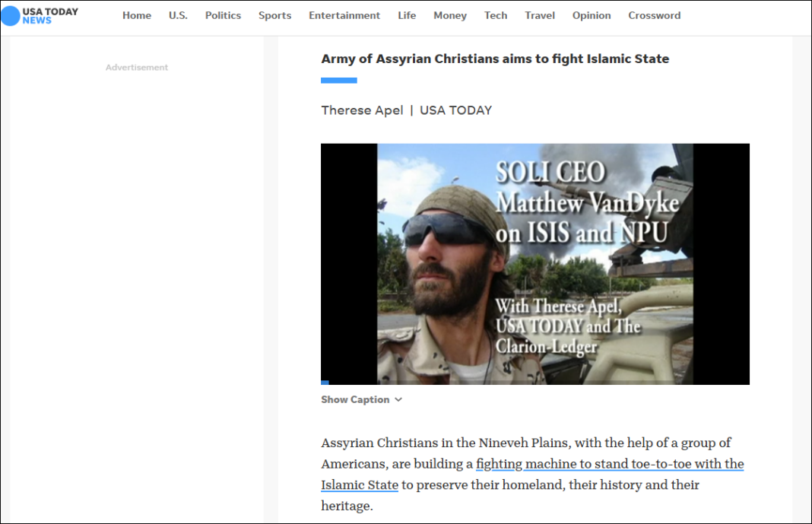The image size is (812, 524).
Task: Go to the U.S. section
Action: pos(178,16)
